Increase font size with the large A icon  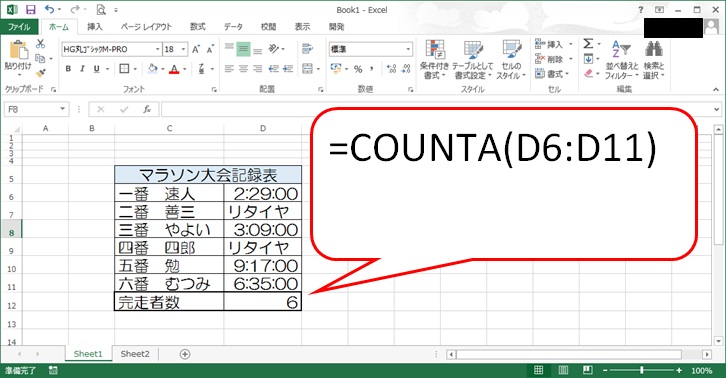(x=196, y=49)
